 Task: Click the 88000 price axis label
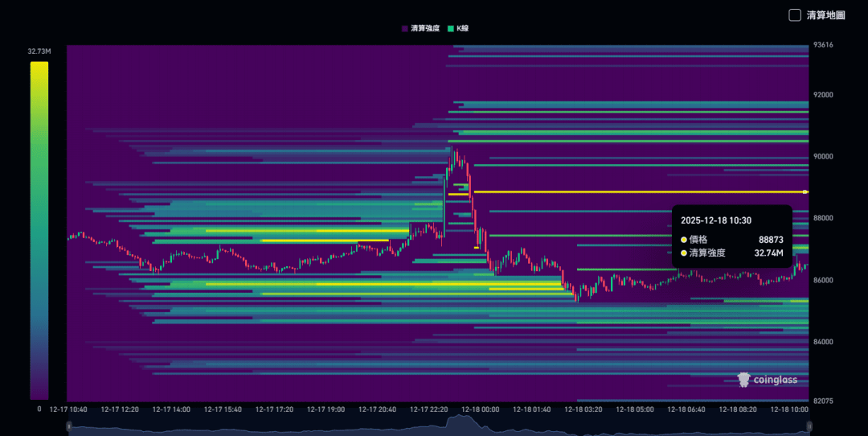(823, 218)
